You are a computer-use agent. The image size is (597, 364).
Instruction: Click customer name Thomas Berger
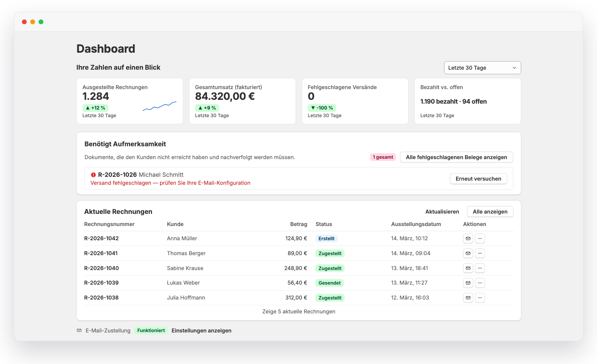click(186, 253)
